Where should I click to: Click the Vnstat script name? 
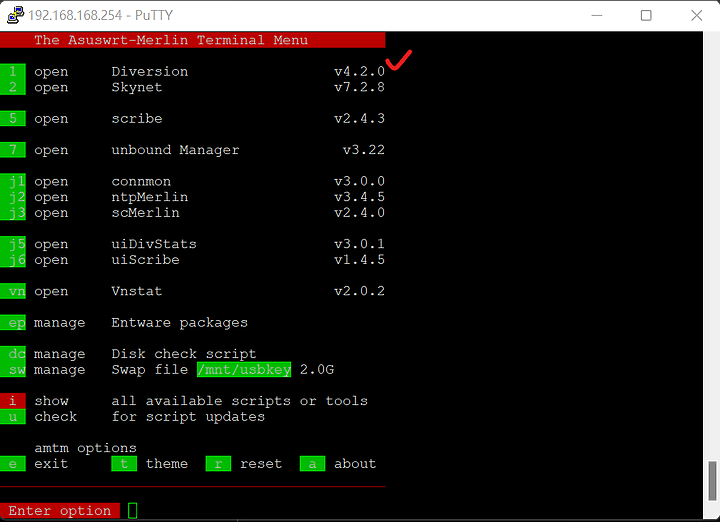tap(137, 291)
